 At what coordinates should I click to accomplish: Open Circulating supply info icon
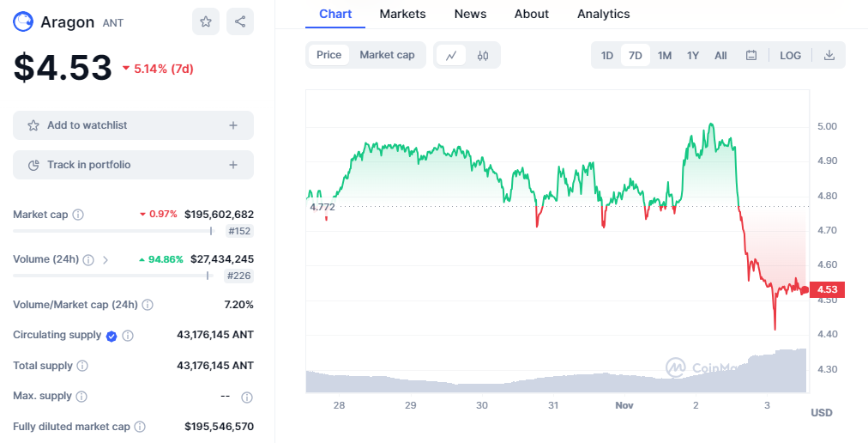point(128,336)
